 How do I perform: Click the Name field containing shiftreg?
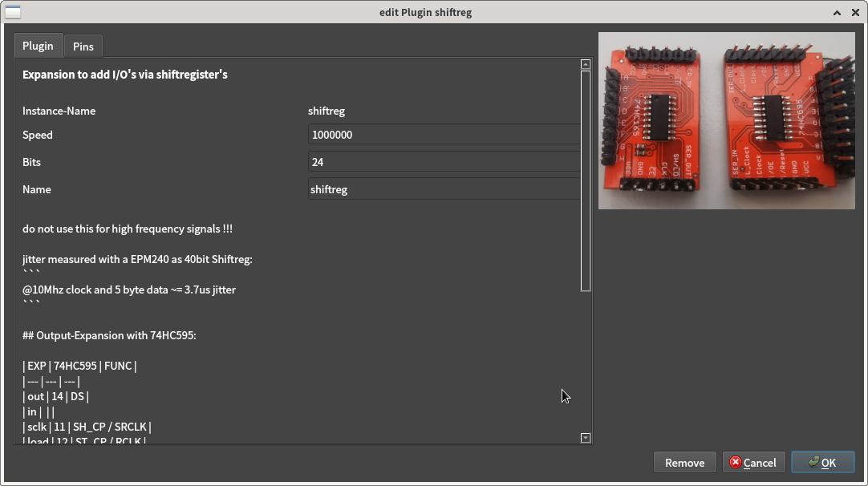[x=444, y=188]
